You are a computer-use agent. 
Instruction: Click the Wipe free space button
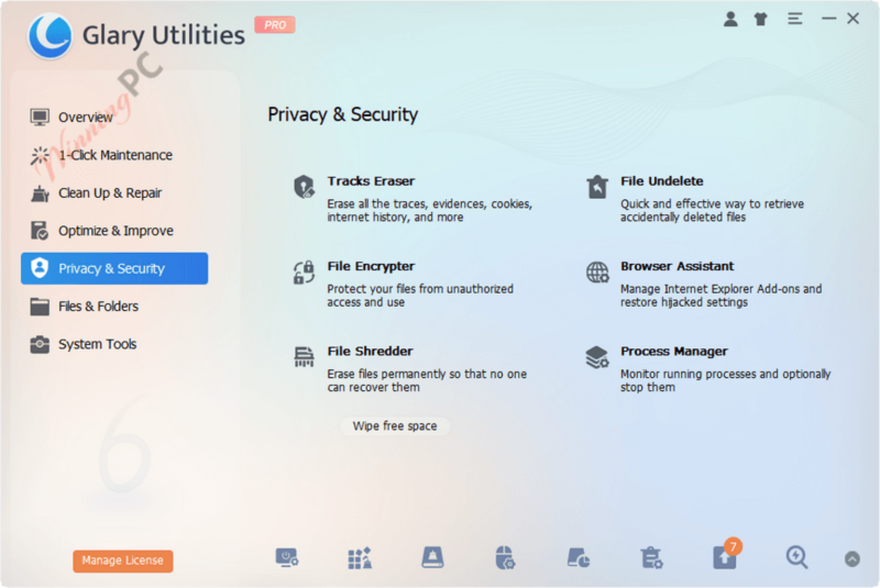click(394, 426)
